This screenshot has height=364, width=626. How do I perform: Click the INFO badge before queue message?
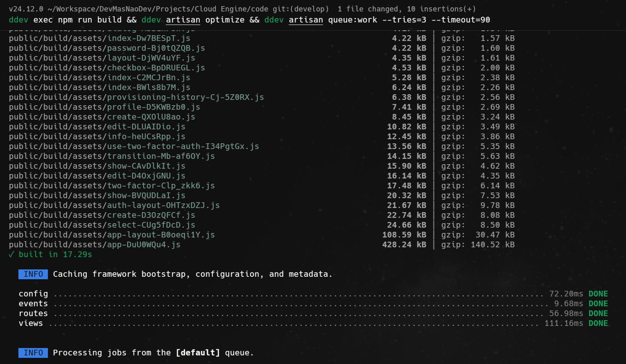(x=33, y=353)
